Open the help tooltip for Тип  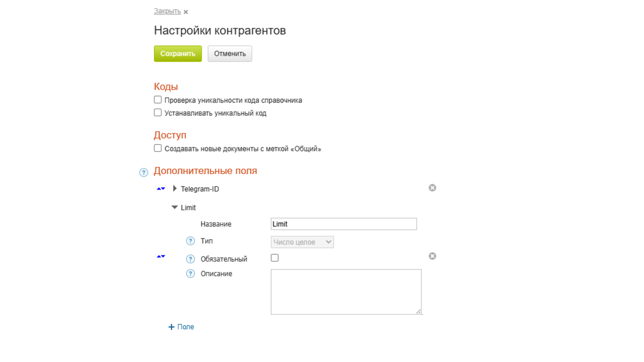click(x=190, y=241)
